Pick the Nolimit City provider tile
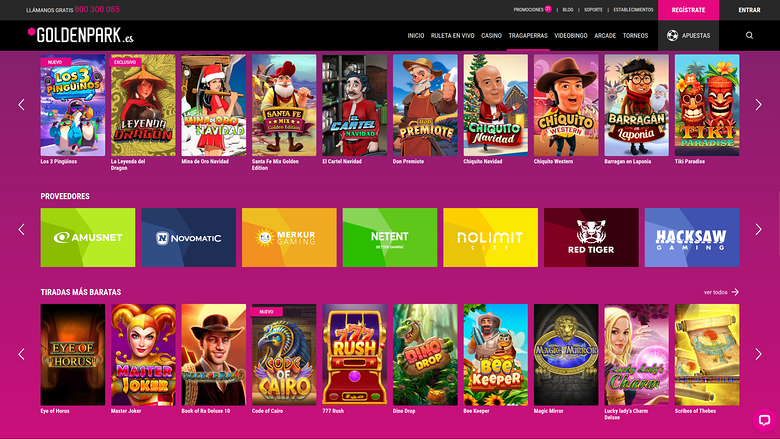780x439 pixels. (x=490, y=238)
